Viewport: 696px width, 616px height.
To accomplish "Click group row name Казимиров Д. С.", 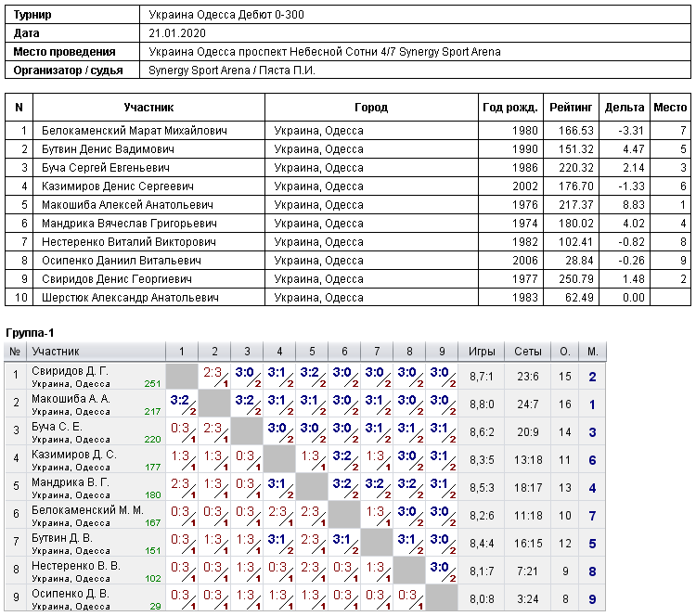I will coord(74,455).
